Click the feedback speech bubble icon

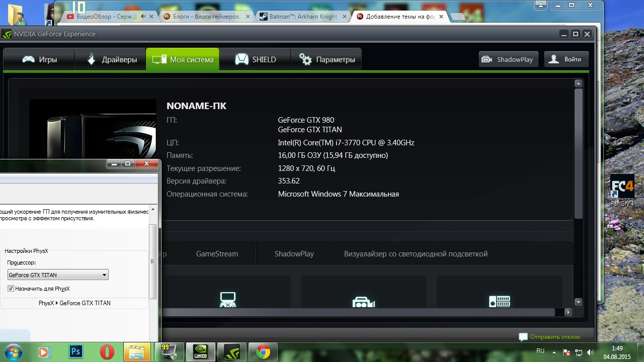click(x=523, y=337)
